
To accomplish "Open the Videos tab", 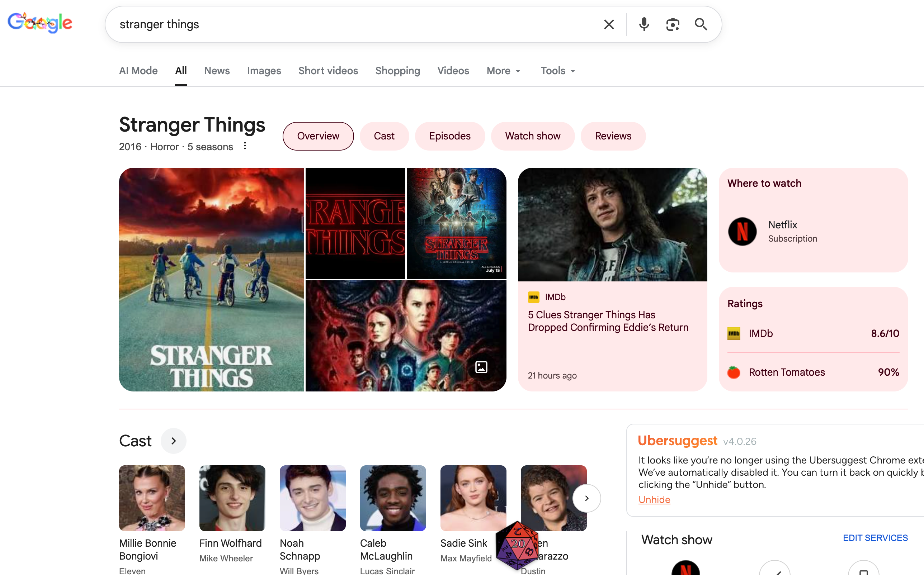I will (x=453, y=71).
